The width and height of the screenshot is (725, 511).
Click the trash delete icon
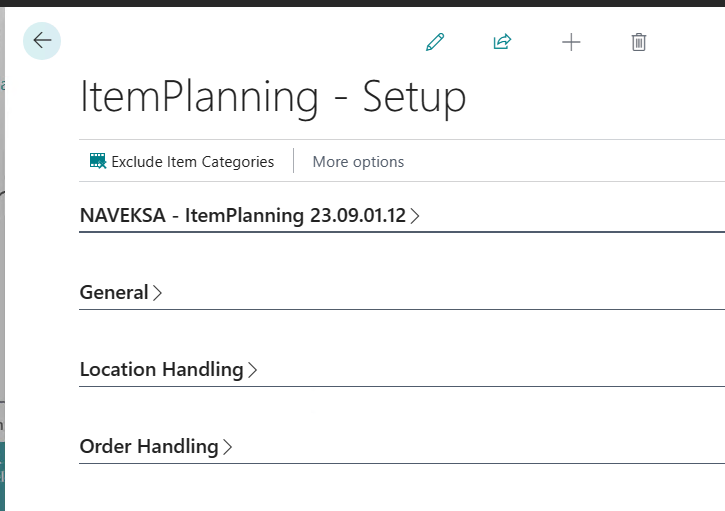(639, 42)
